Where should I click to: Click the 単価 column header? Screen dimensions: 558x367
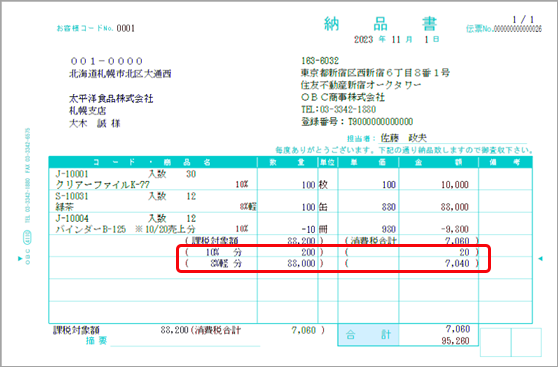coord(368,162)
